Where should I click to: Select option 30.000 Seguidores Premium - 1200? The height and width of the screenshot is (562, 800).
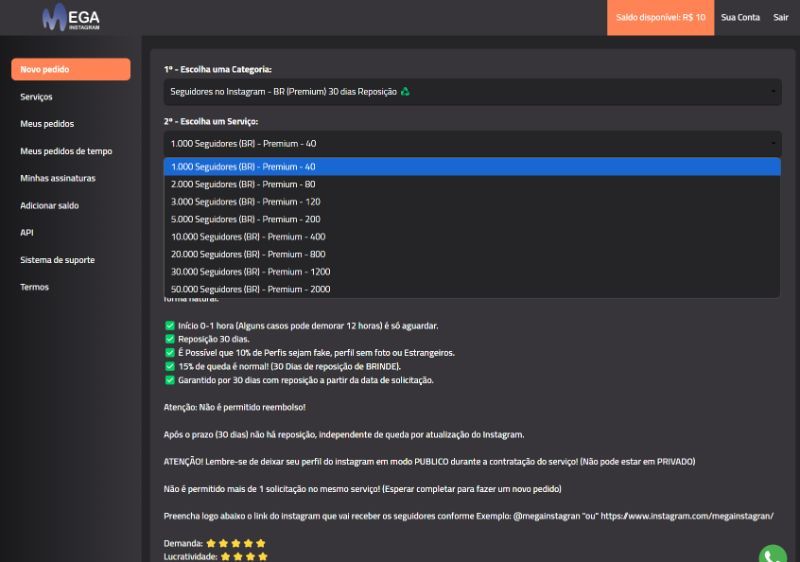click(x=472, y=272)
